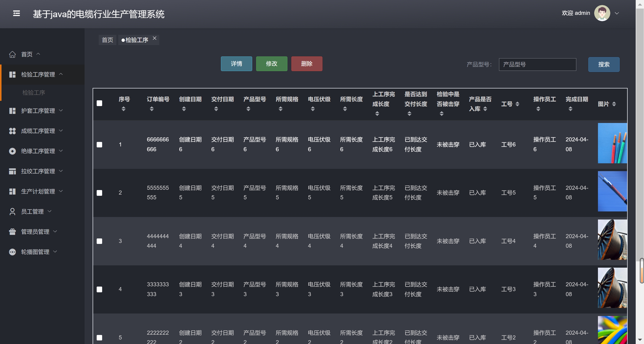Open cable reel thumbnail in row 3
644x344 pixels.
[612, 240]
